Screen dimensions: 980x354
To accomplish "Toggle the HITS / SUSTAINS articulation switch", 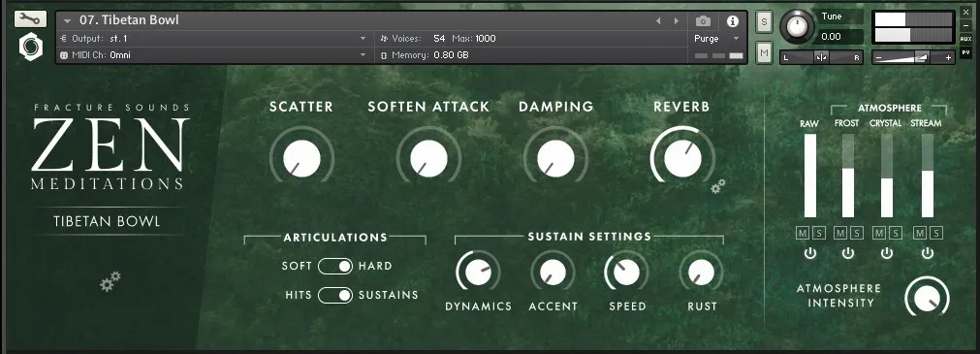I will tap(335, 295).
